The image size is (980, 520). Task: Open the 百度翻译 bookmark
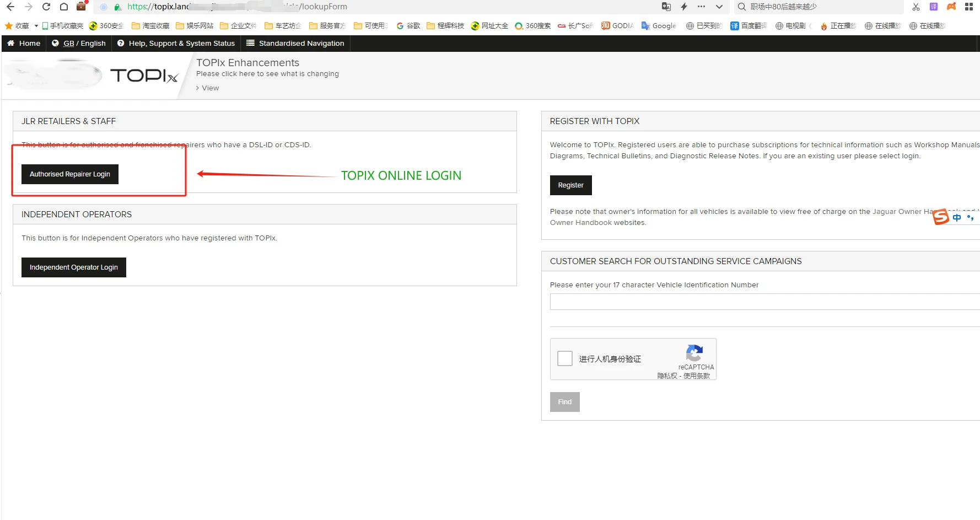point(749,26)
